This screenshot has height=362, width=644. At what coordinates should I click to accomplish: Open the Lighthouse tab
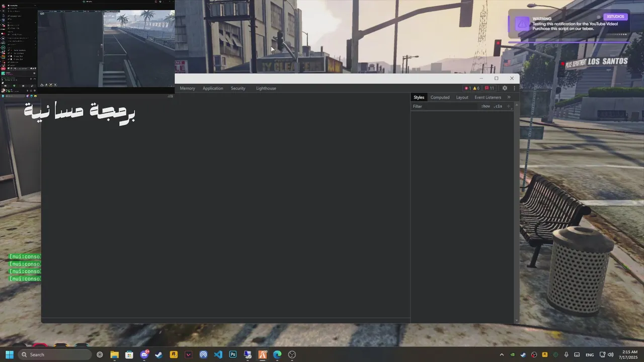click(266, 88)
